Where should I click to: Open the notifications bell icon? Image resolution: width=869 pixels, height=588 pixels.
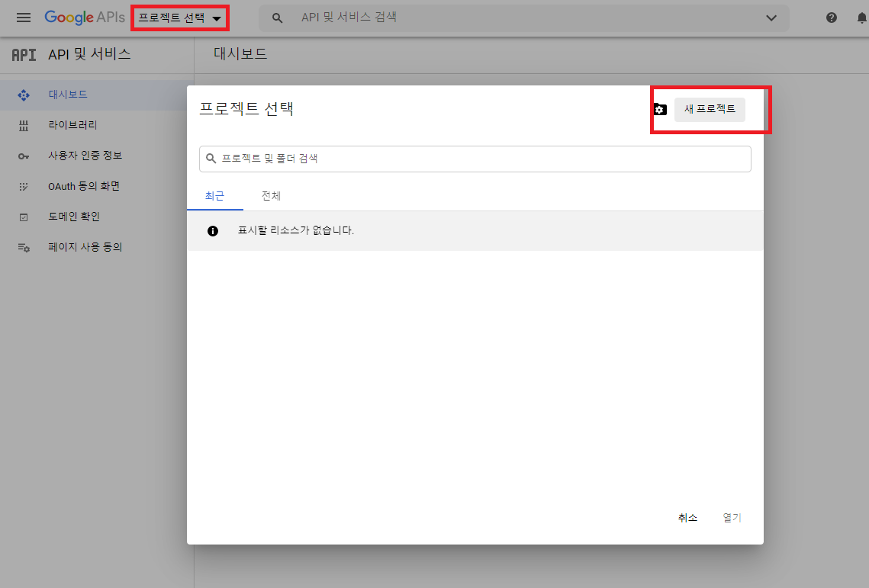(x=862, y=18)
